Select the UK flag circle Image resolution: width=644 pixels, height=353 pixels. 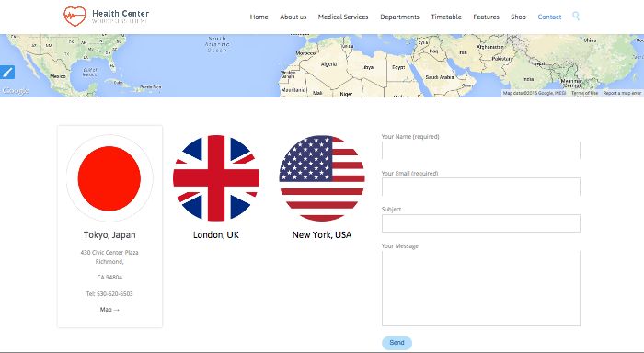click(x=216, y=178)
